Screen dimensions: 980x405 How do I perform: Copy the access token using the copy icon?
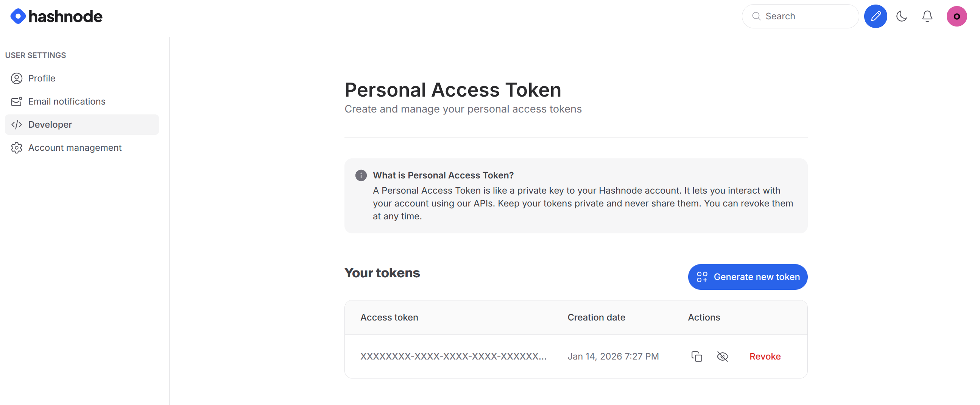(x=696, y=356)
